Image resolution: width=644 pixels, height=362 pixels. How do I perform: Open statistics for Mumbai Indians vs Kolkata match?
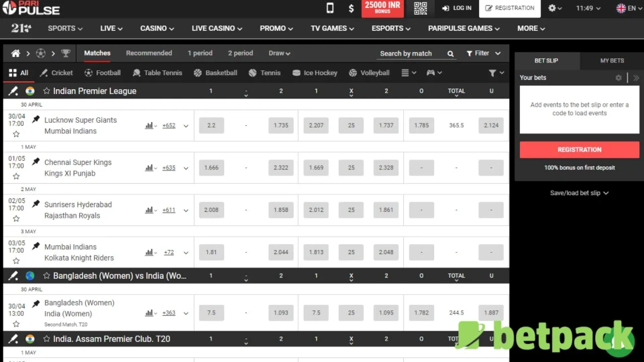pos(151,253)
